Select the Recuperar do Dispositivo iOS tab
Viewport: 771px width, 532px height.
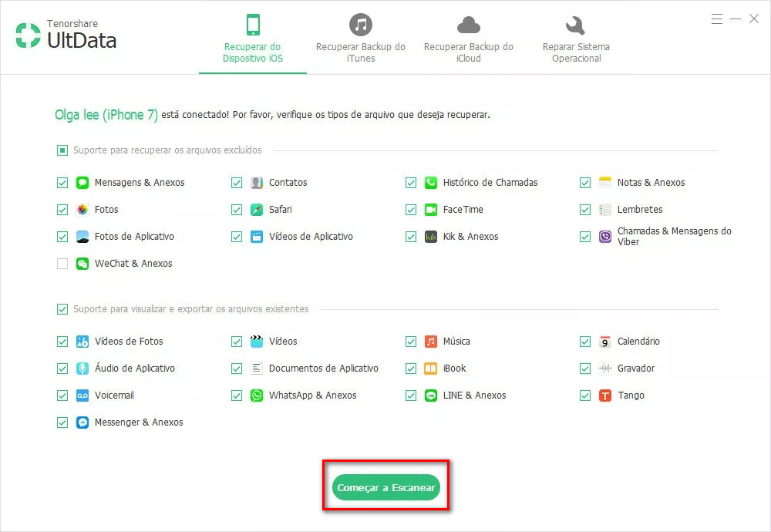coord(253,39)
